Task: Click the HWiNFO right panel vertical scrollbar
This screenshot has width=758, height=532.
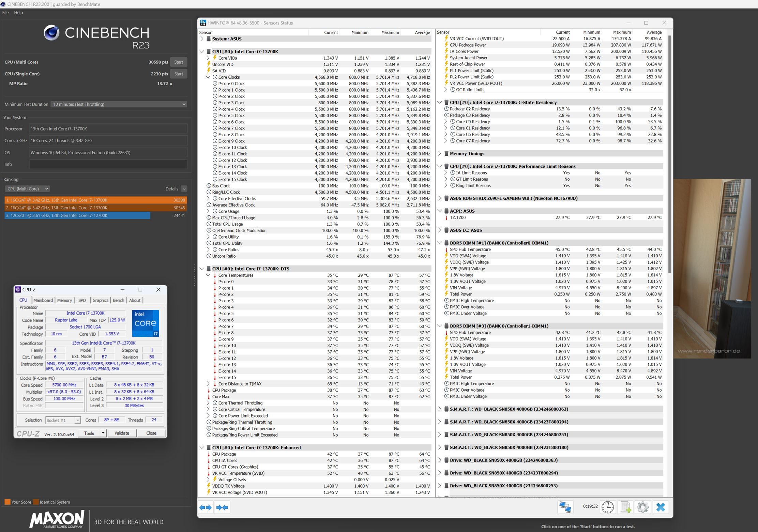Action: (670, 153)
